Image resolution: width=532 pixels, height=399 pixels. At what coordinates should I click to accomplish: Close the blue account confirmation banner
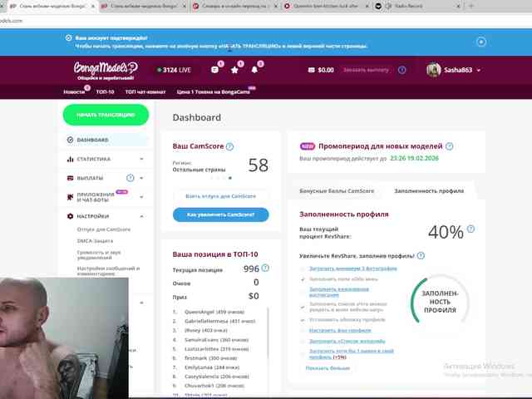pyautogui.click(x=481, y=42)
